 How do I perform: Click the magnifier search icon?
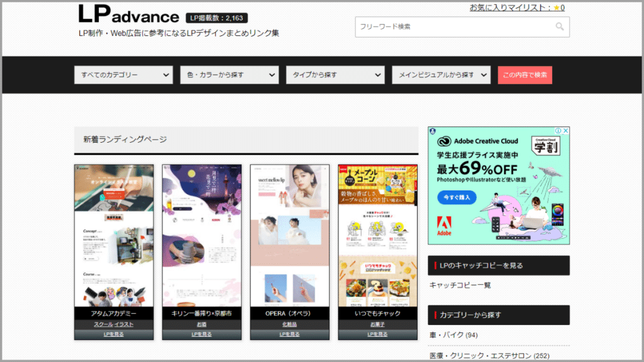tap(559, 27)
